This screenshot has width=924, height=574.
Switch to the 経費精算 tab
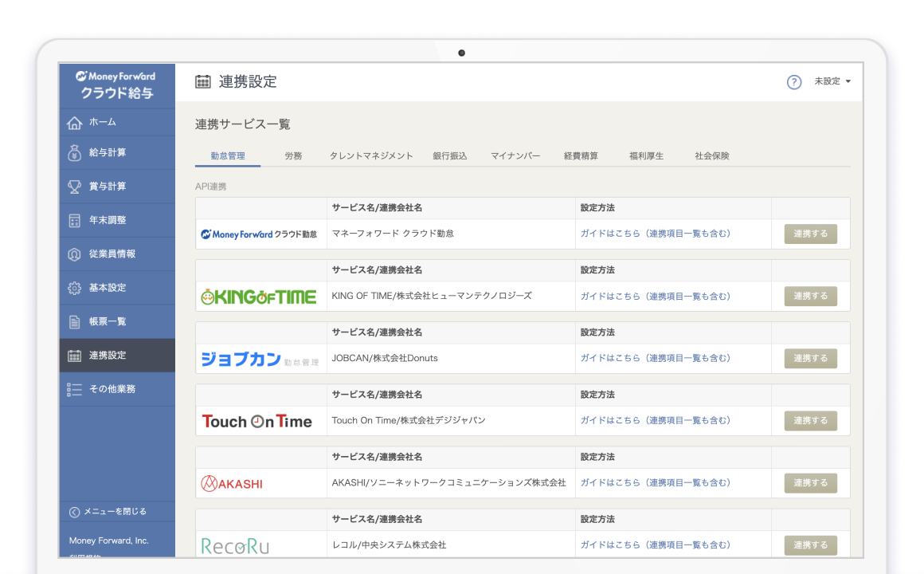click(581, 155)
